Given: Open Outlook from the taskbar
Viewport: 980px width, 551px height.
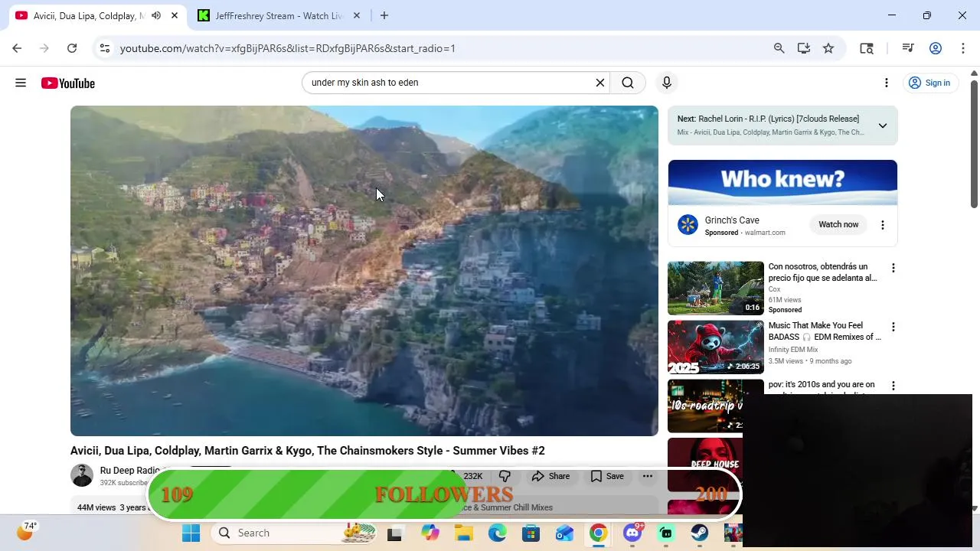Looking at the screenshot, I should coord(565,533).
